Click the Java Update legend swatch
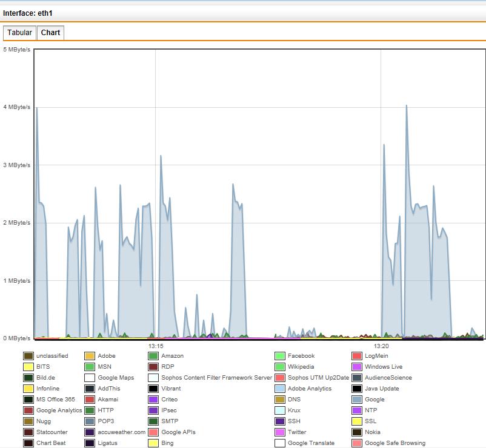The width and height of the screenshot is (486, 448). [x=357, y=389]
